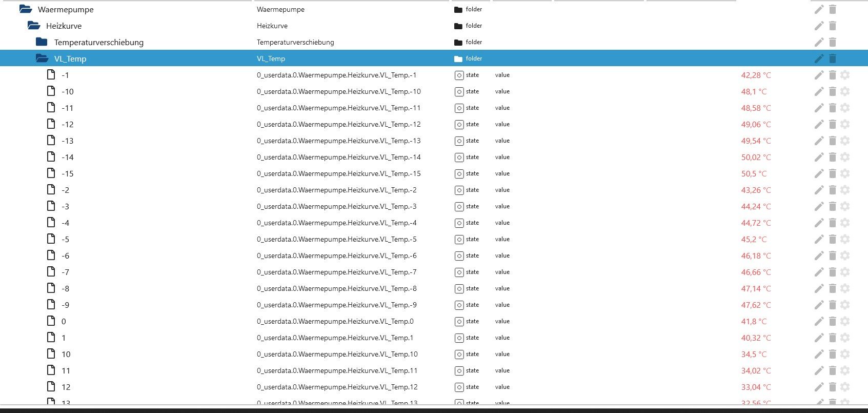This screenshot has width=868, height=413.
Task: Click the 50,5 °C value
Action: point(754,173)
